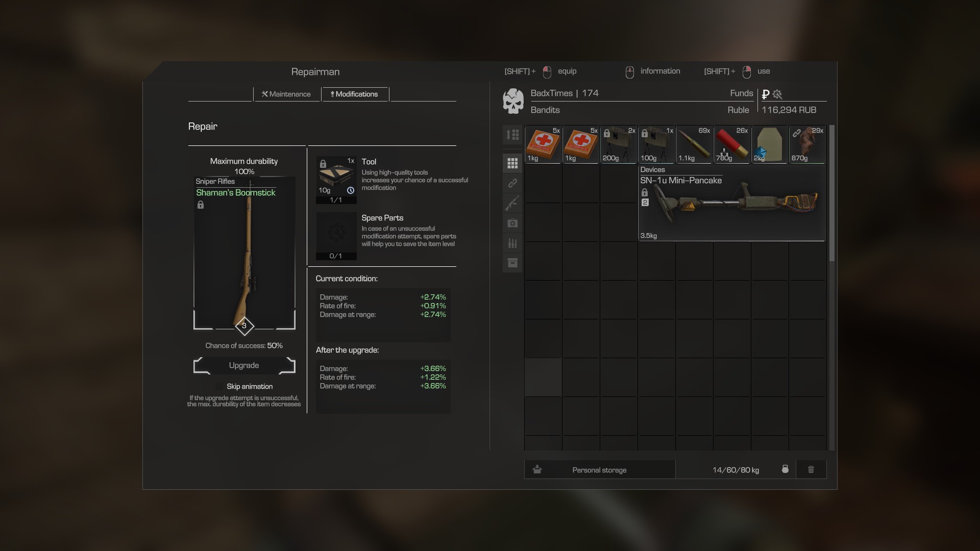Click the inventory sort icon
980x551 pixels.
tap(512, 135)
